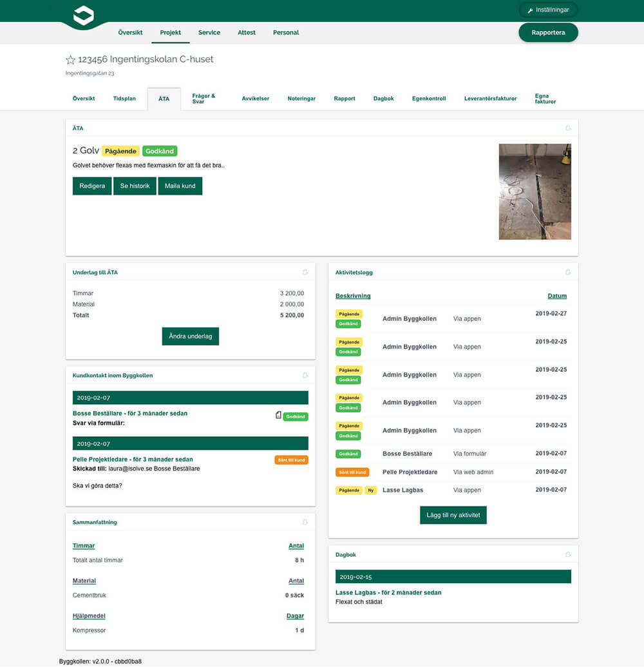Toggle the favorite star next to the project title

click(x=70, y=59)
